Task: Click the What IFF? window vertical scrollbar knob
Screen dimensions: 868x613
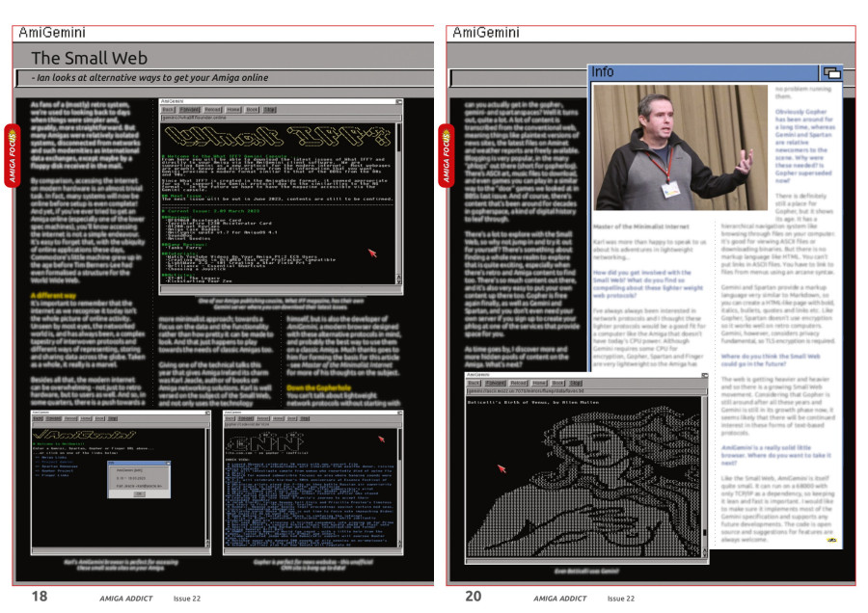Action: coord(398,139)
